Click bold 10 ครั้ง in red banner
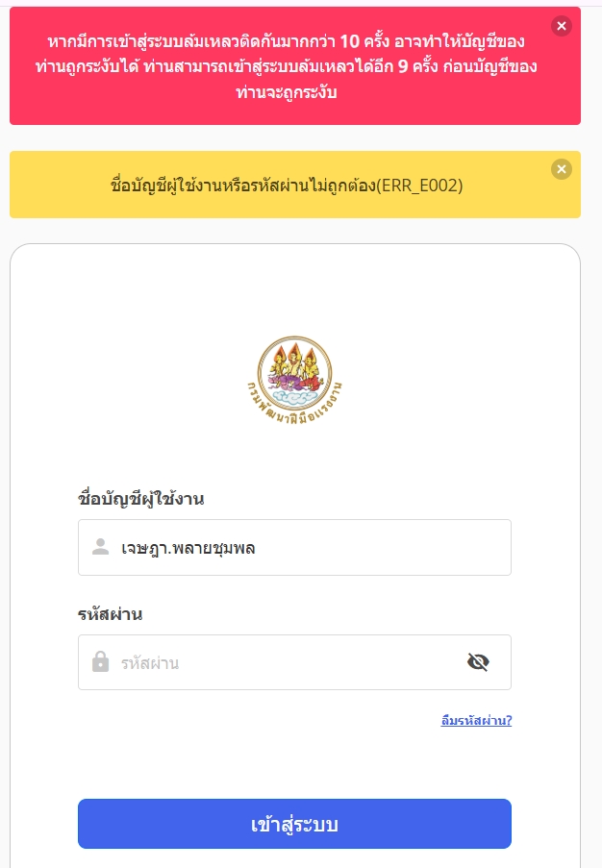The height and width of the screenshot is (868, 602). pyautogui.click(x=365, y=41)
